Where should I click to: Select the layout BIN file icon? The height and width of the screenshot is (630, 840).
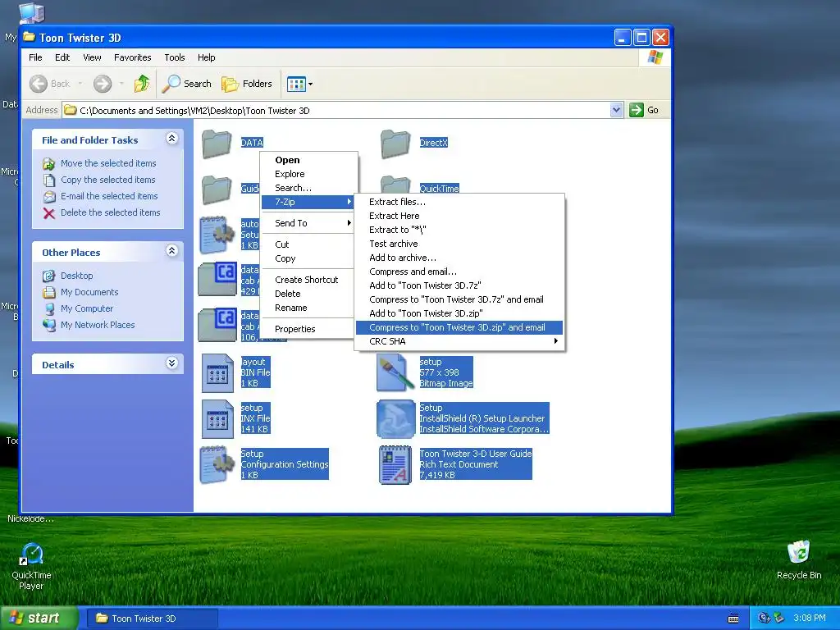[x=217, y=373]
